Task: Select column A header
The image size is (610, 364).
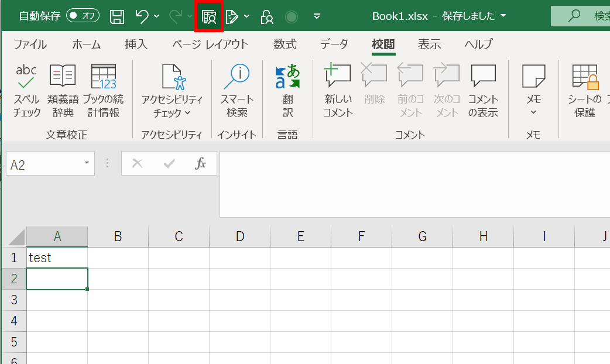Action: 57,236
